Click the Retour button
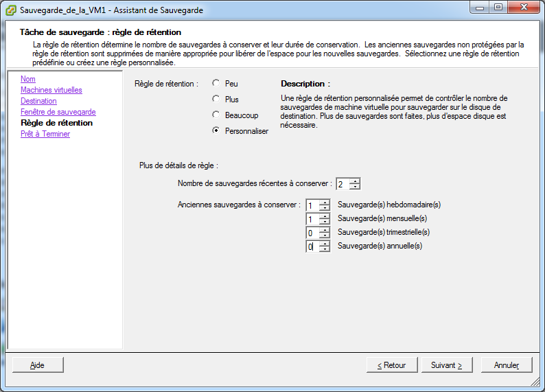 [x=392, y=365]
